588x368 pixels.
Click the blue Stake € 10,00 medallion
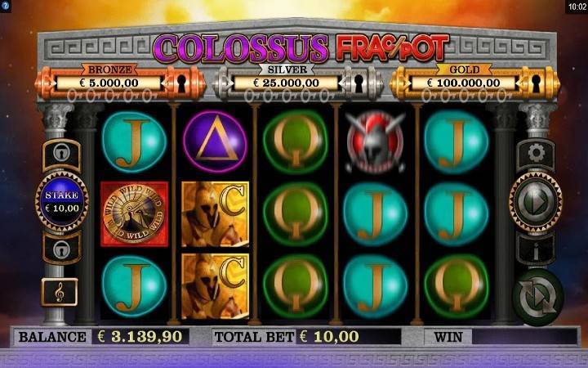pyautogui.click(x=62, y=201)
